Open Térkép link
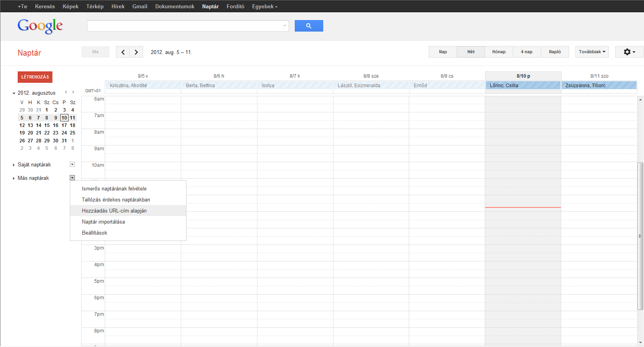Screen dimensions: 644x347 (95, 6)
